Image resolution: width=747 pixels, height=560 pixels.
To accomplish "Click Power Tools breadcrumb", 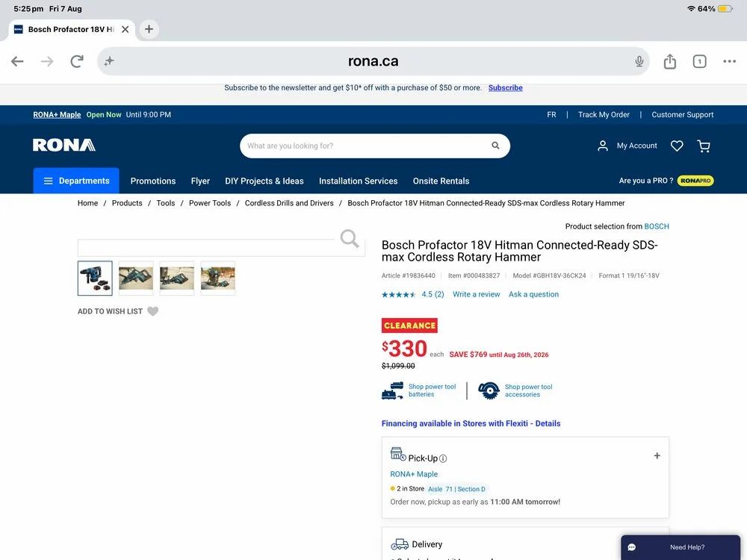I will coord(210,203).
